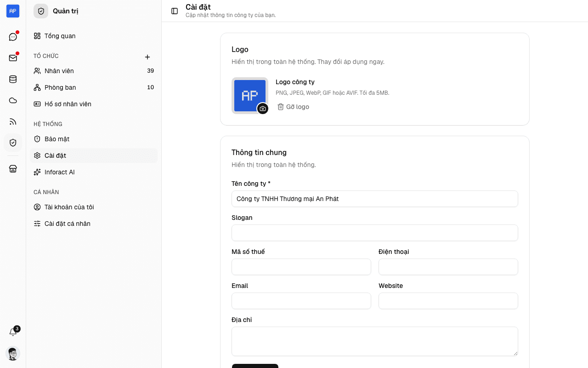Select Cài đặt in the sidebar
The image size is (588, 368).
[94, 155]
